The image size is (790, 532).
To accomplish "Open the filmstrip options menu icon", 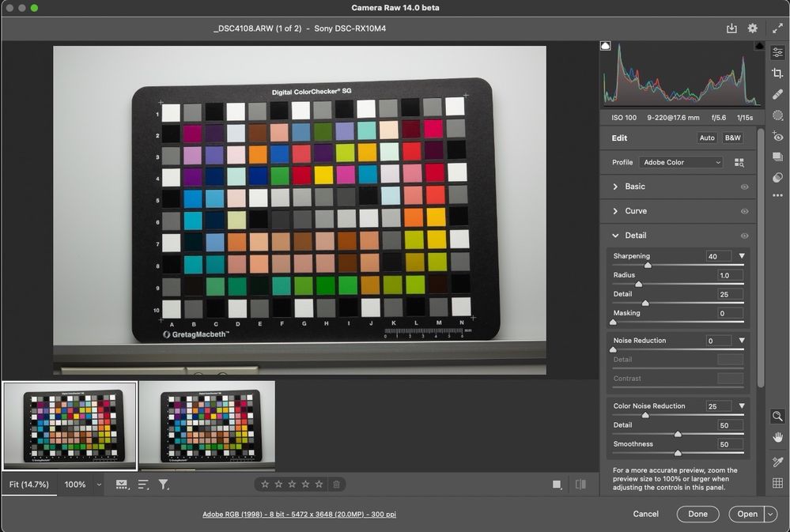I will [122, 485].
